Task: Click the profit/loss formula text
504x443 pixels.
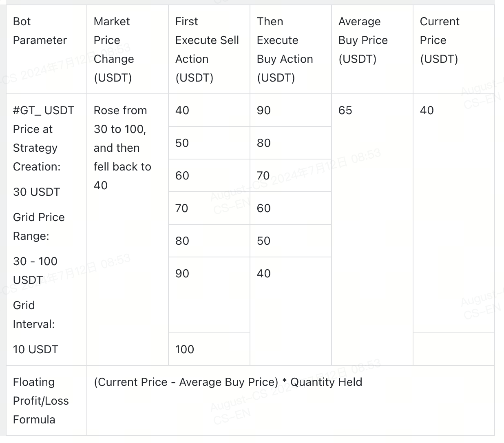Action: coord(228,382)
